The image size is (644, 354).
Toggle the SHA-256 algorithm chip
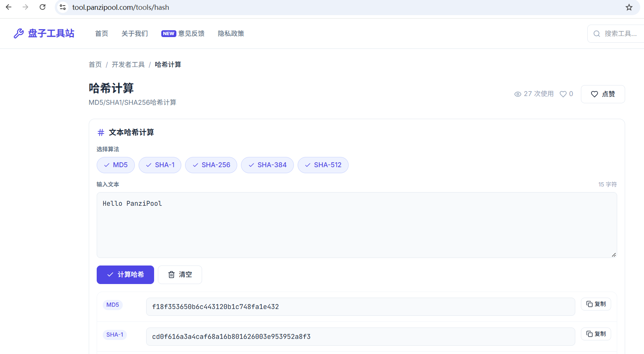point(211,165)
